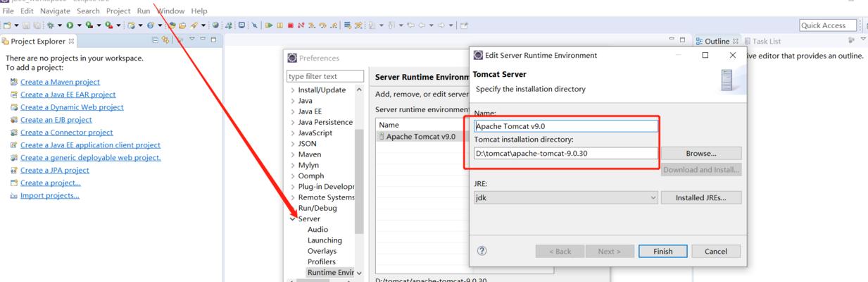The image size is (868, 282).
Task: Click the Open Type toolbar icon
Action: [x=172, y=25]
